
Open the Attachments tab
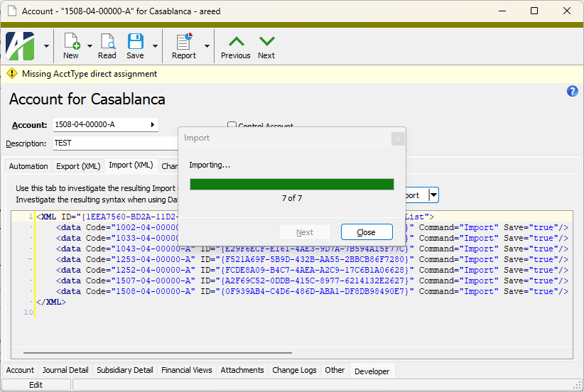[242, 370]
